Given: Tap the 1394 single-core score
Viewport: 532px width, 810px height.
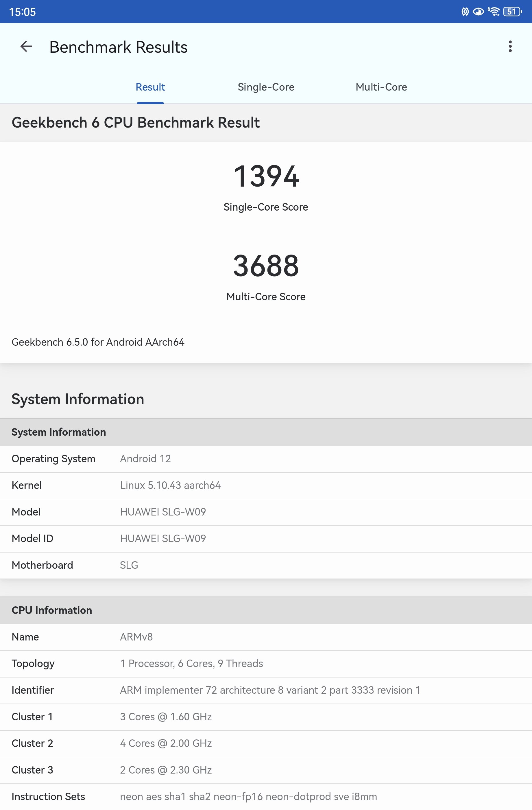Looking at the screenshot, I should point(266,176).
